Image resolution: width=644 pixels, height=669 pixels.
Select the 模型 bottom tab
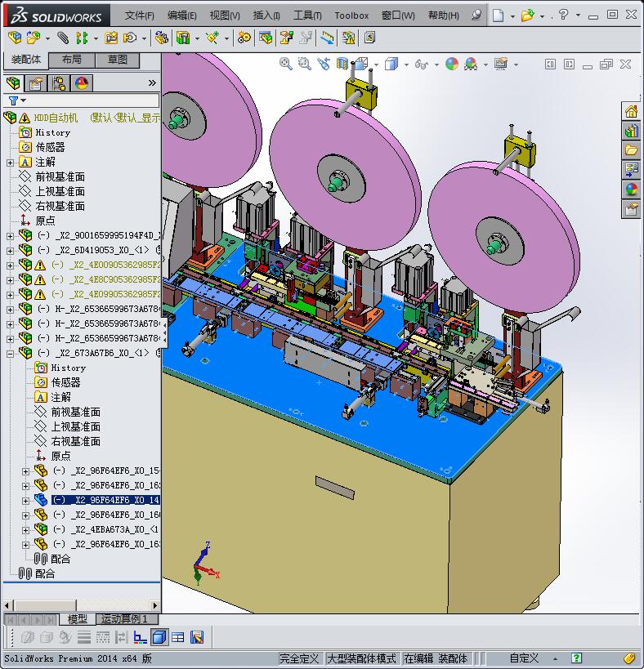pos(78,618)
